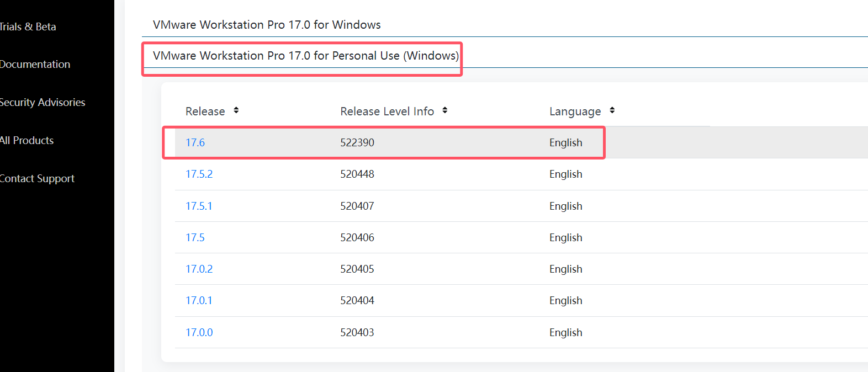The width and height of the screenshot is (868, 372).
Task: Sort table by Release Level Info
Action: point(445,110)
